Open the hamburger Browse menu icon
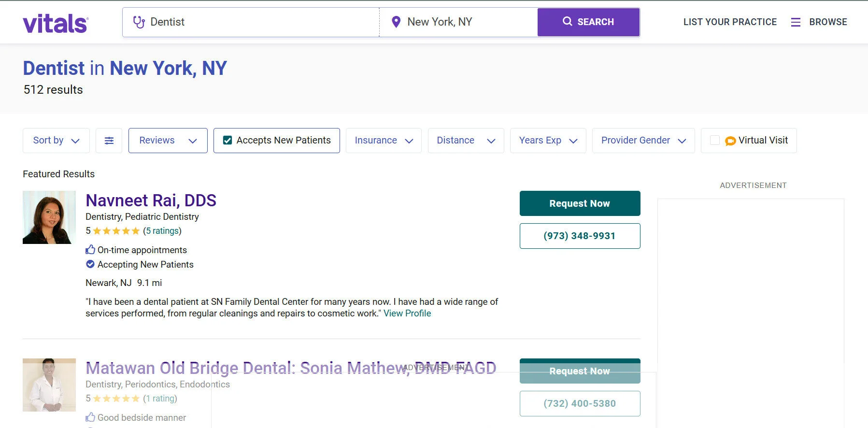The width and height of the screenshot is (868, 428). (796, 22)
